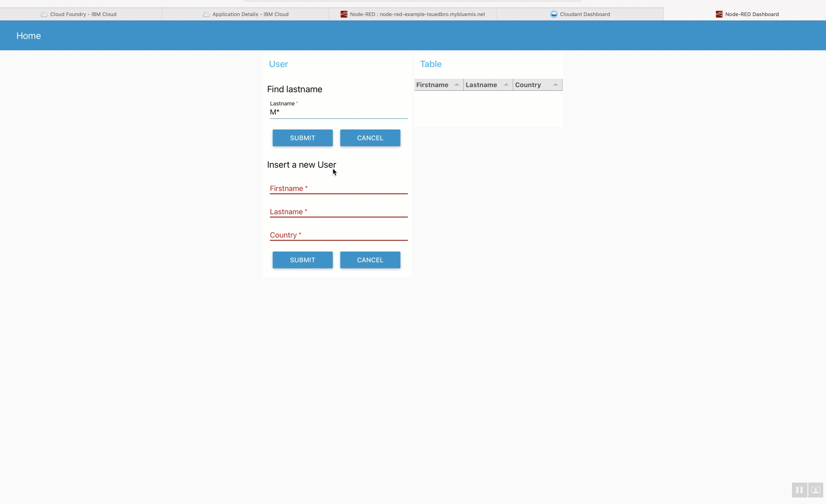Image resolution: width=826 pixels, height=504 pixels.
Task: Sort table by Lastname arrow
Action: pyautogui.click(x=506, y=84)
